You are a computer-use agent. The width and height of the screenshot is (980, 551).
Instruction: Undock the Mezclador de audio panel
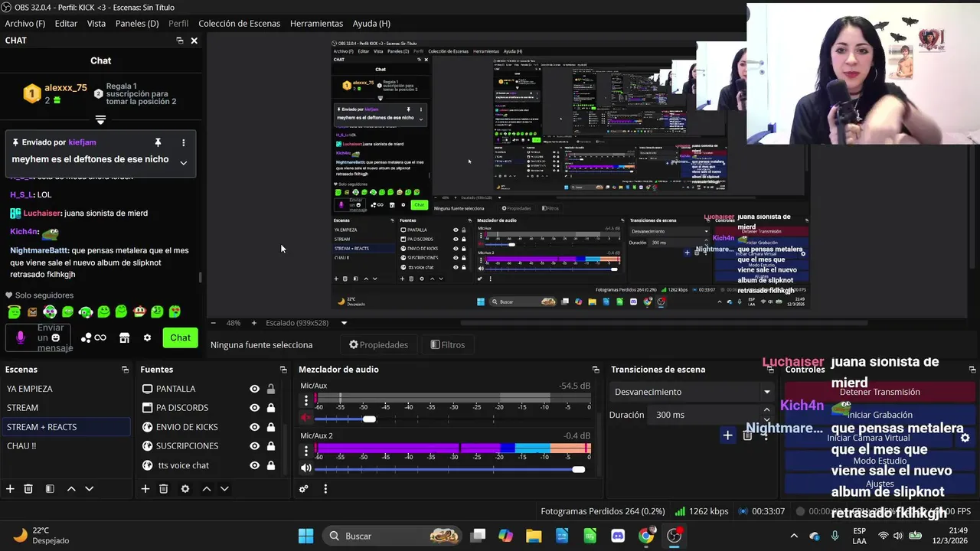[596, 370]
